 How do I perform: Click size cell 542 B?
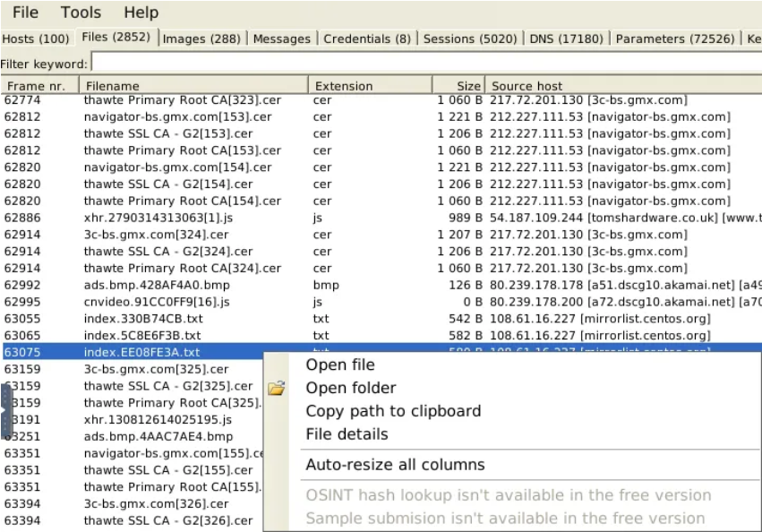(465, 319)
